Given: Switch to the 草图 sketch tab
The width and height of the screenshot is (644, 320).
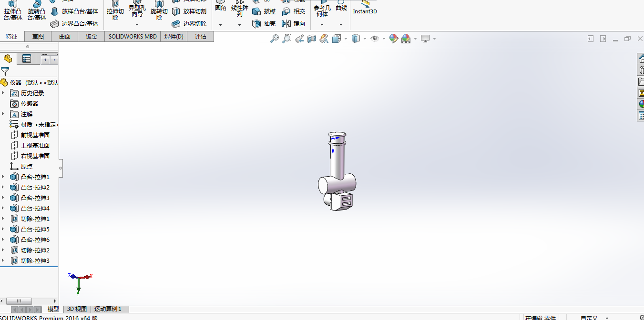Looking at the screenshot, I should pos(38,37).
